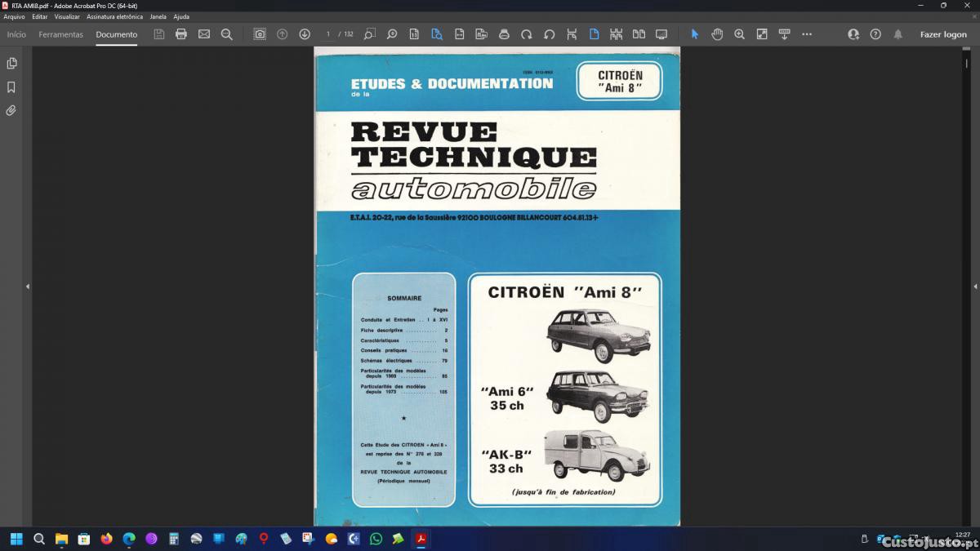Image resolution: width=980 pixels, height=551 pixels.
Task: Click the envelope icon to email file
Action: pyautogui.click(x=204, y=34)
